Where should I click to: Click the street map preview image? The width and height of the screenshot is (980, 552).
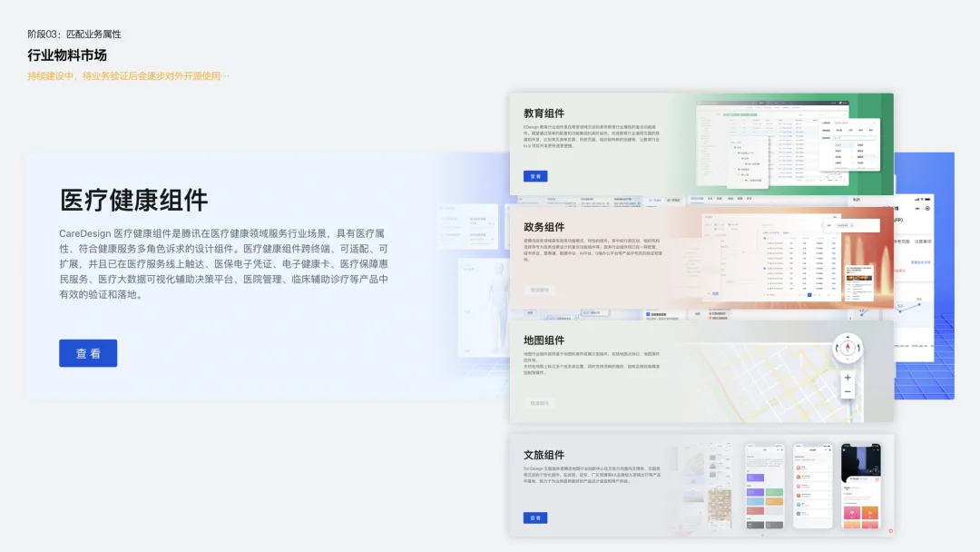point(775,382)
